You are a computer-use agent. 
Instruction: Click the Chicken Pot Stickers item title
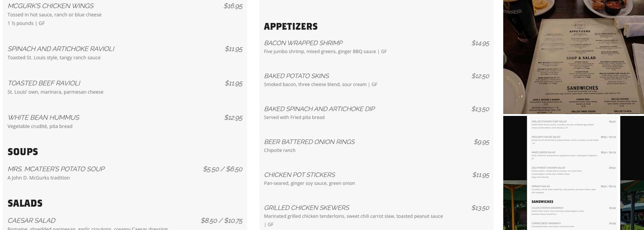[299, 175]
